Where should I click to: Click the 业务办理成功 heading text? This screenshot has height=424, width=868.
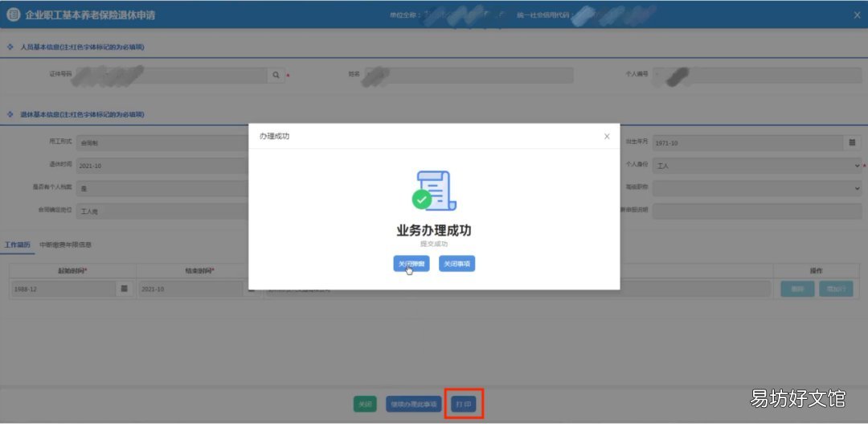(434, 231)
